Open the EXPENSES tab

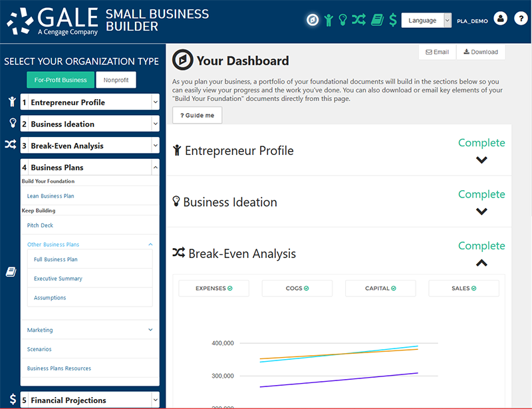pyautogui.click(x=213, y=288)
